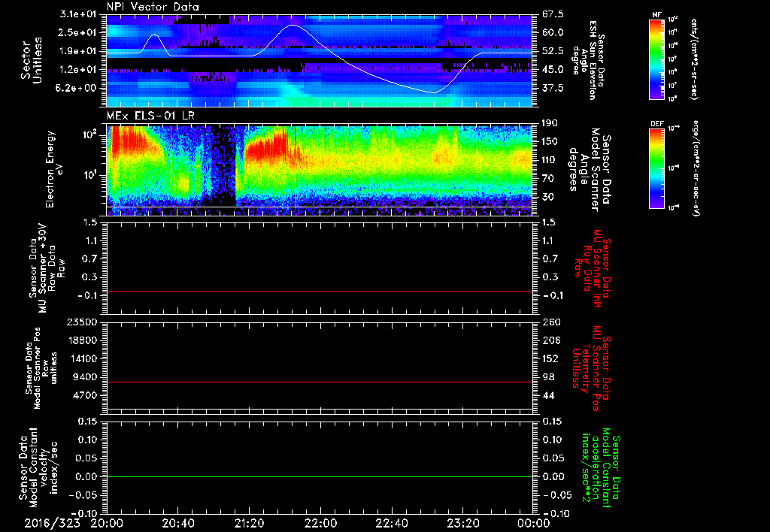Click the 'Model Scanner Angle degrees' axis title
Screen dimensions: 770x532
[590, 169]
